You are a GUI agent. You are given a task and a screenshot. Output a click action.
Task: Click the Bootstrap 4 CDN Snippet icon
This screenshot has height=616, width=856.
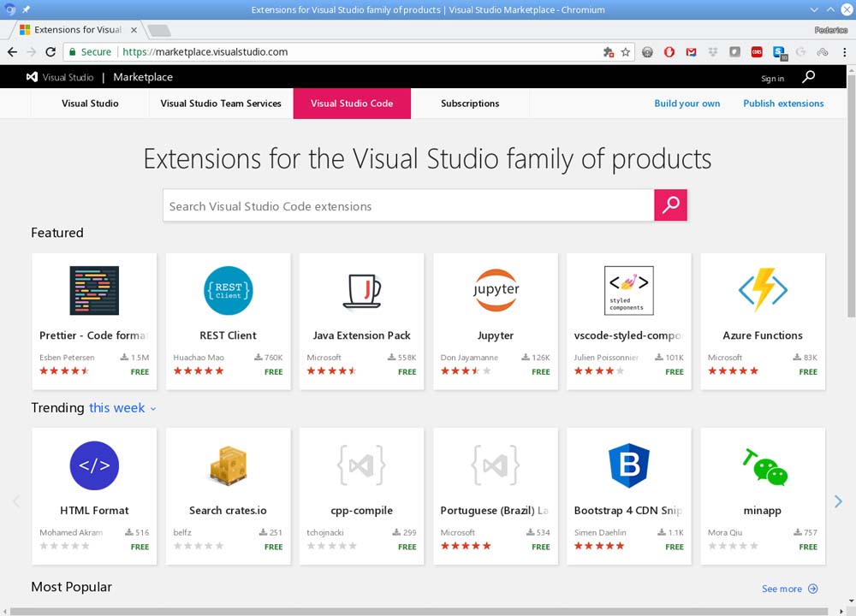(628, 466)
